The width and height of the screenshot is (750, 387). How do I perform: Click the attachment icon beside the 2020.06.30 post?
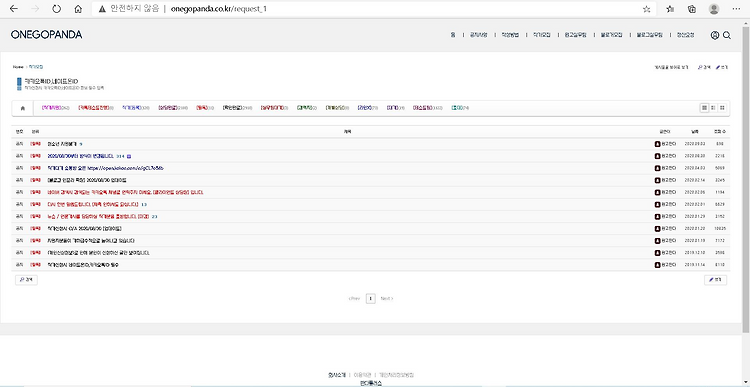(x=129, y=156)
